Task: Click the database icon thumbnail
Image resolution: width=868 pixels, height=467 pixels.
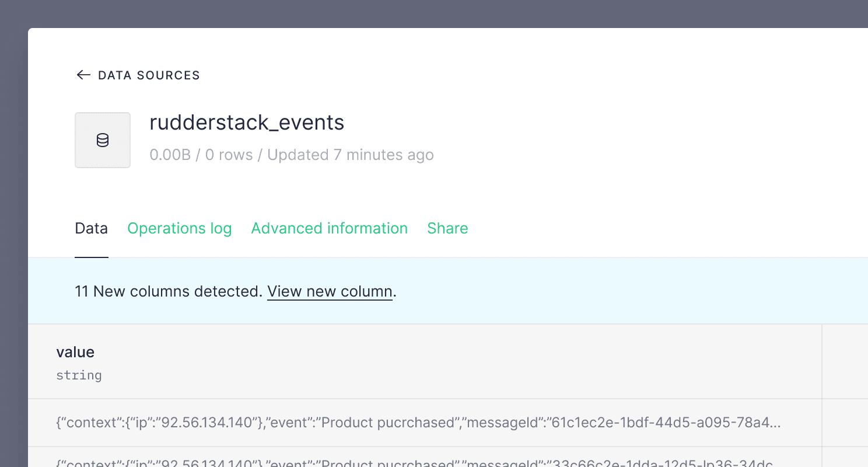Action: tap(103, 140)
